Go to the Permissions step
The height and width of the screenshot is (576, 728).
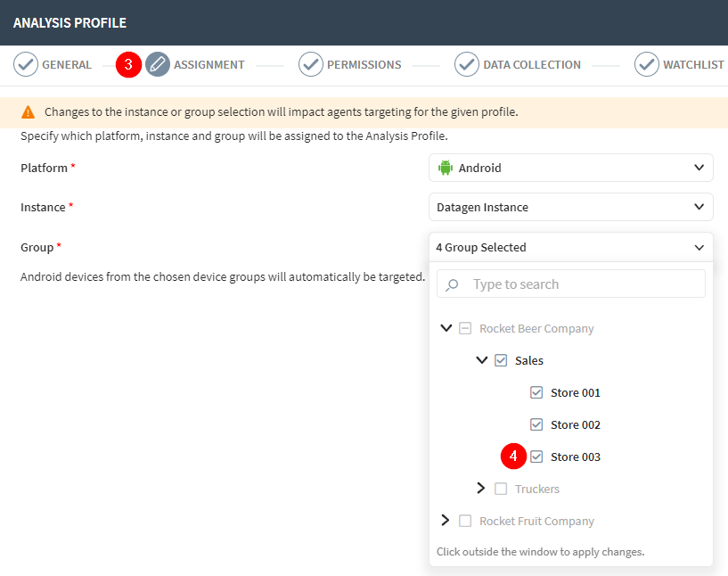click(x=364, y=64)
